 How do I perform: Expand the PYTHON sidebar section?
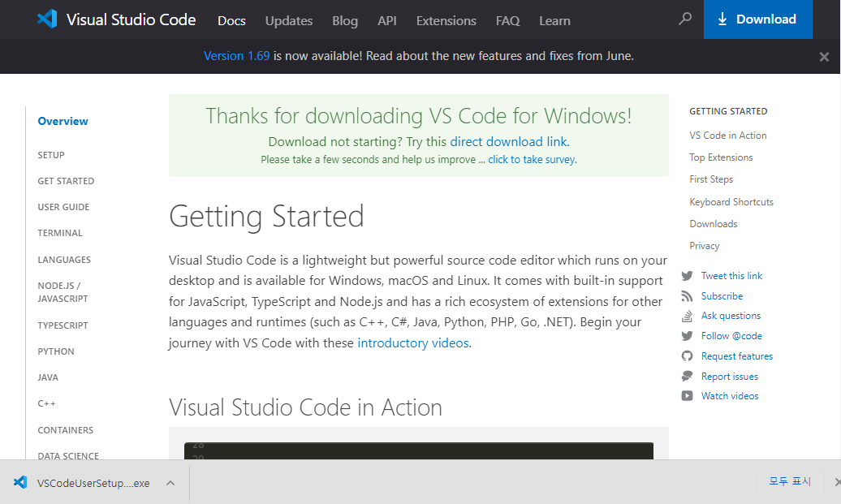[56, 351]
